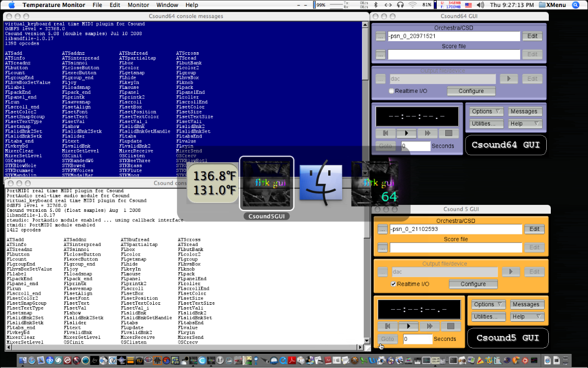
Task: Uncheck Realtime I/O in Csound 5 GUI
Action: coord(394,284)
